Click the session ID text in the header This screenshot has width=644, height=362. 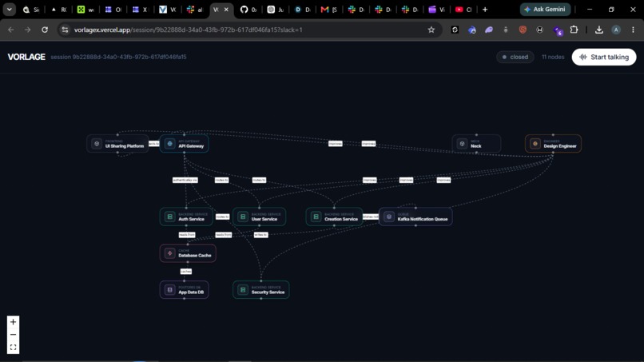[x=118, y=57]
